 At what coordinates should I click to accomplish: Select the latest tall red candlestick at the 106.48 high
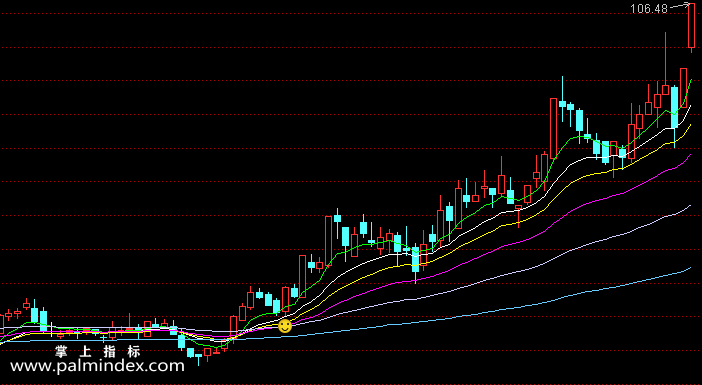coord(691,28)
